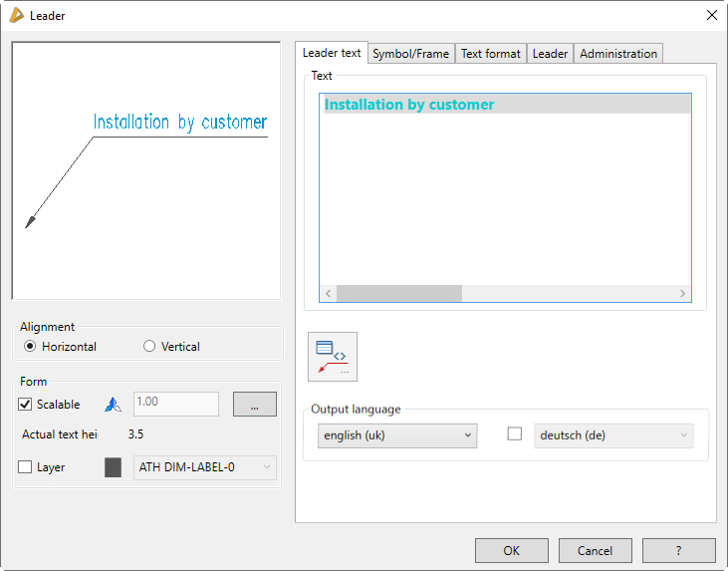
Task: Tick the second output language checkbox
Action: [515, 434]
